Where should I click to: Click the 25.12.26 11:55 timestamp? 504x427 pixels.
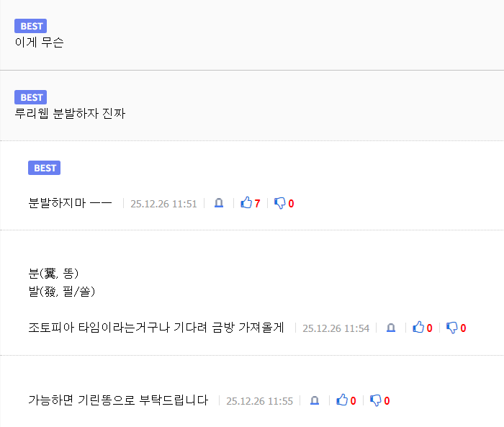click(x=259, y=401)
